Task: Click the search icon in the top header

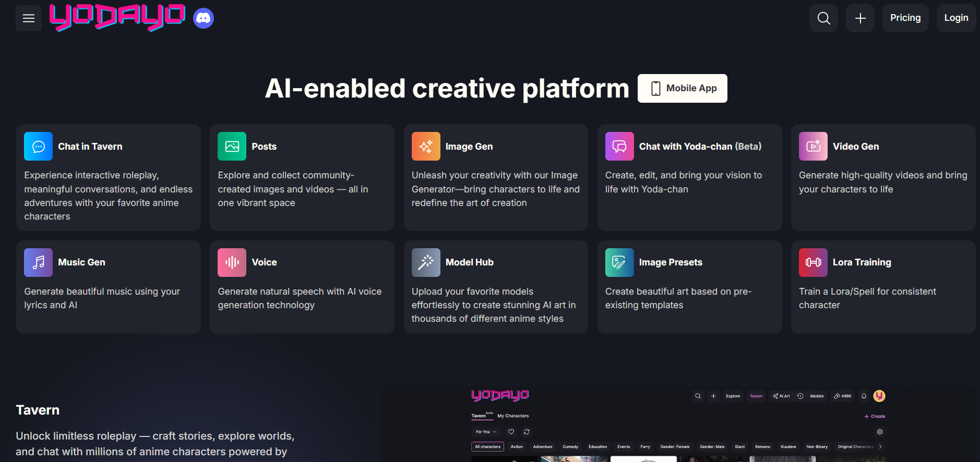Action: 824,18
